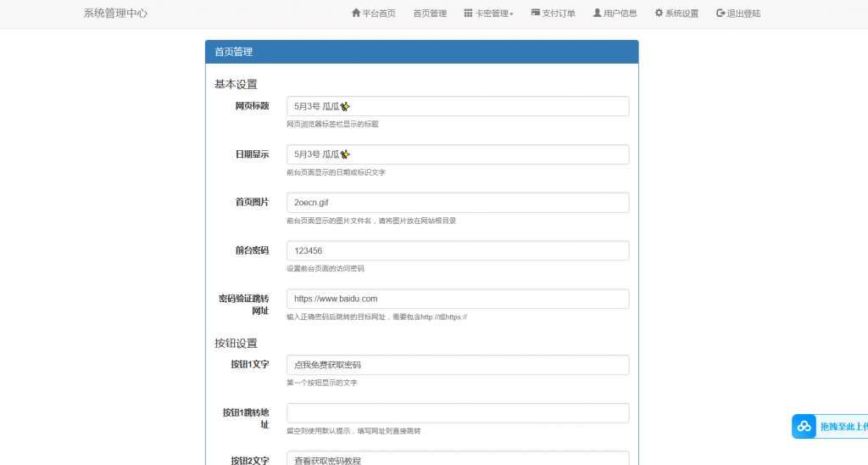Click the cloud upload icon at the right edge

804,426
